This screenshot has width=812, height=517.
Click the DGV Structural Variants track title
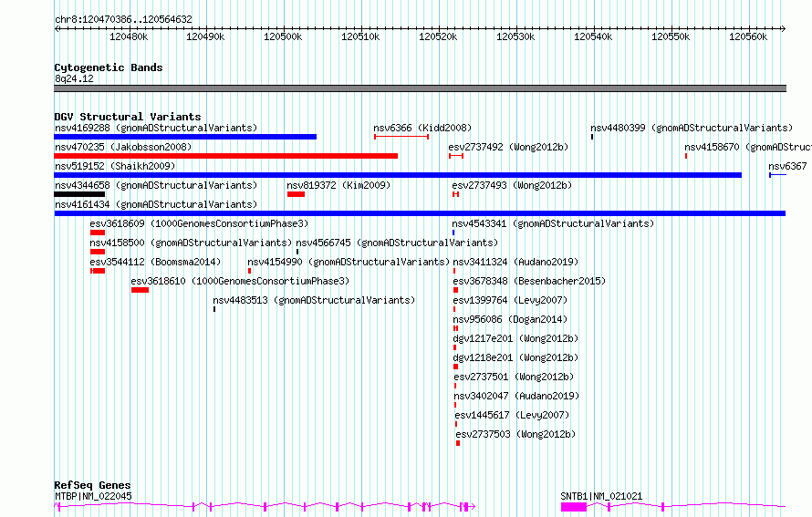coord(128,117)
